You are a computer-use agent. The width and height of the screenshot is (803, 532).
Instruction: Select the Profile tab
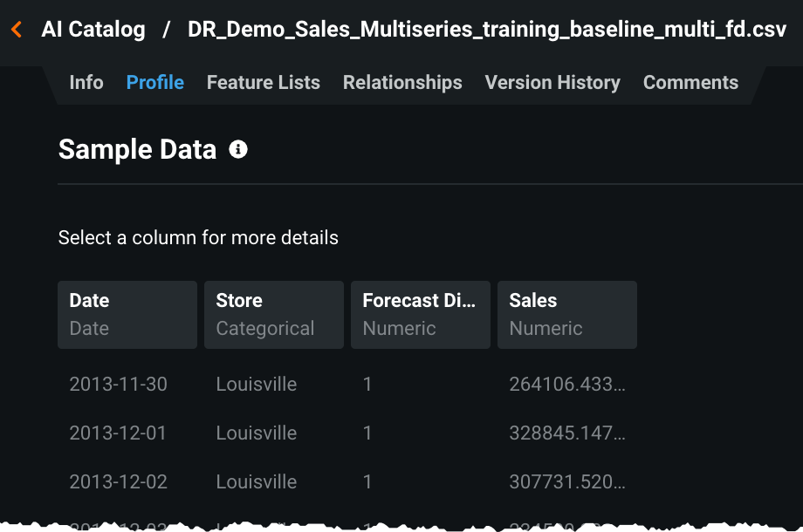point(155,83)
